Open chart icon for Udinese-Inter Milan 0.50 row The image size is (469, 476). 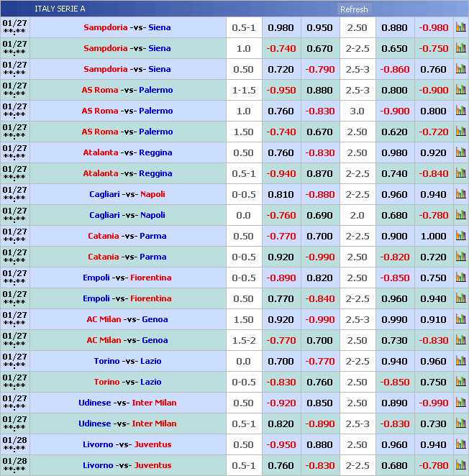[x=460, y=403]
